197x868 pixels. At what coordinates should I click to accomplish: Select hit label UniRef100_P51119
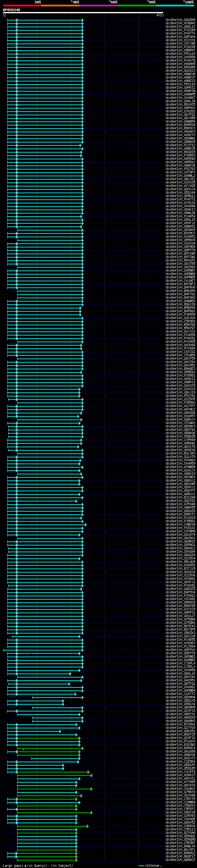[x=180, y=54]
